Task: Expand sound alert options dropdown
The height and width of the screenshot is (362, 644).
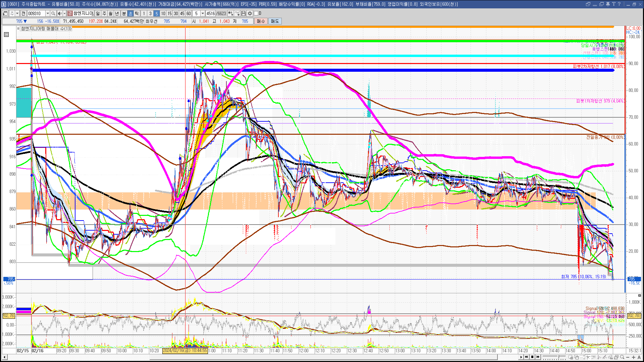Action: tap(64, 13)
